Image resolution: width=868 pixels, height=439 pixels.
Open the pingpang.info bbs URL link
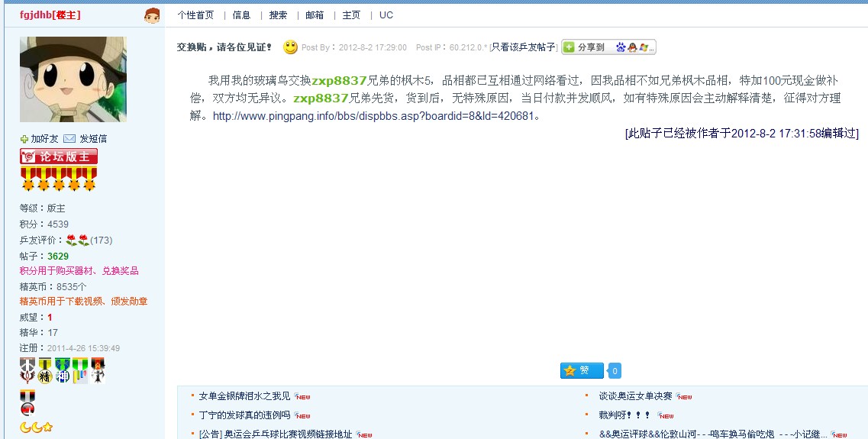[373, 117]
